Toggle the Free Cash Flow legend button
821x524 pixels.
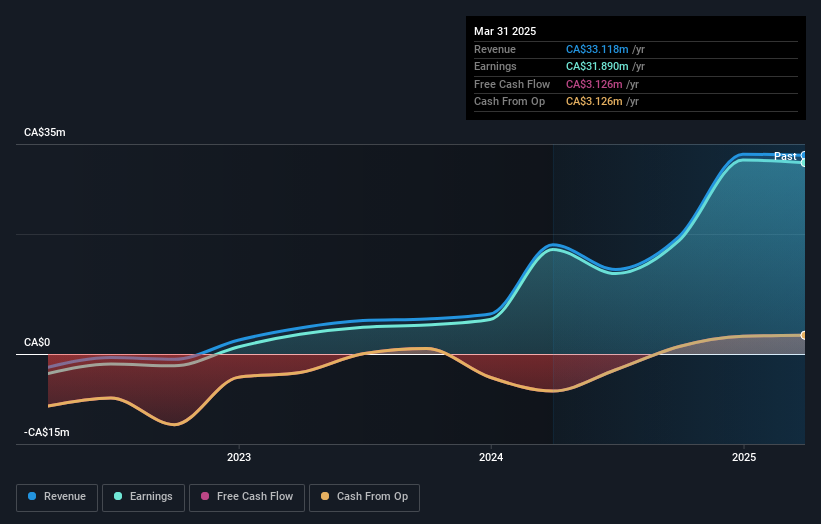pos(247,497)
